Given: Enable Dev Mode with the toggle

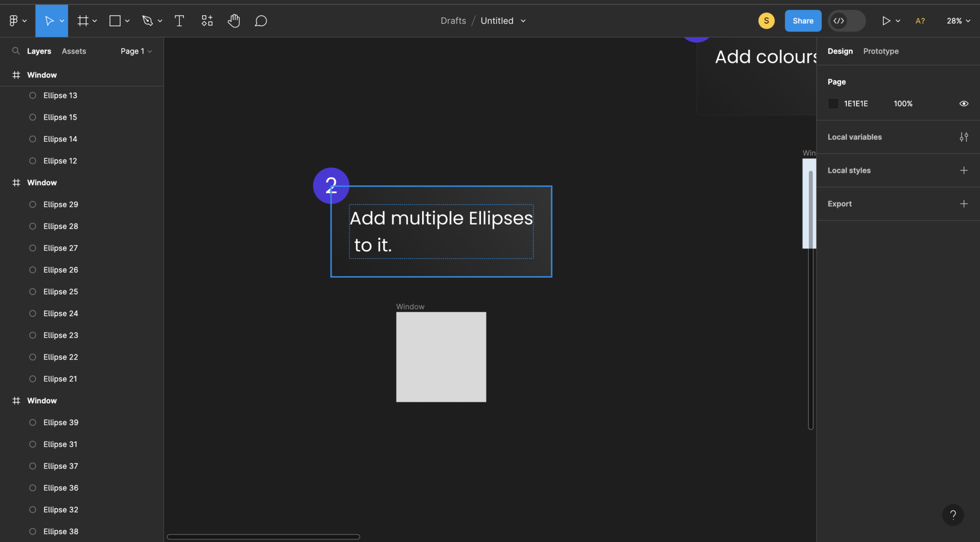Looking at the screenshot, I should click(x=846, y=21).
